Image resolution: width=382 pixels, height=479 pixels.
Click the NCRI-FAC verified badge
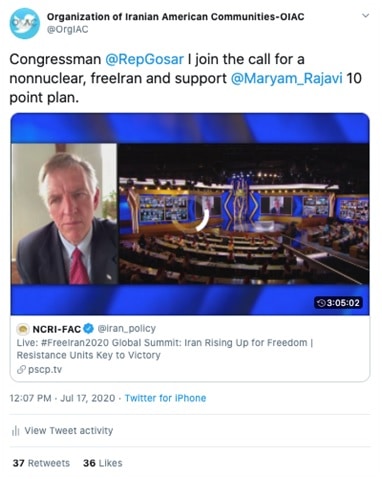[x=88, y=329]
